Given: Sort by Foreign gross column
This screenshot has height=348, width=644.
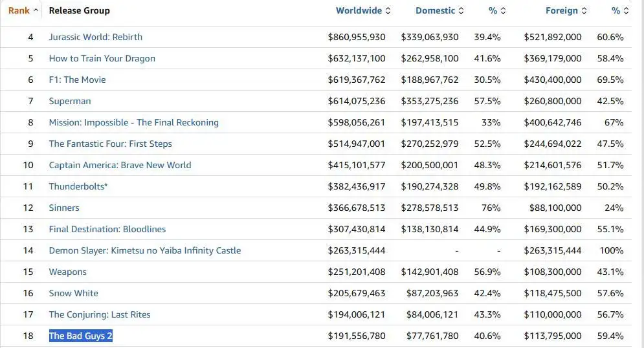Looking at the screenshot, I should pyautogui.click(x=566, y=10).
